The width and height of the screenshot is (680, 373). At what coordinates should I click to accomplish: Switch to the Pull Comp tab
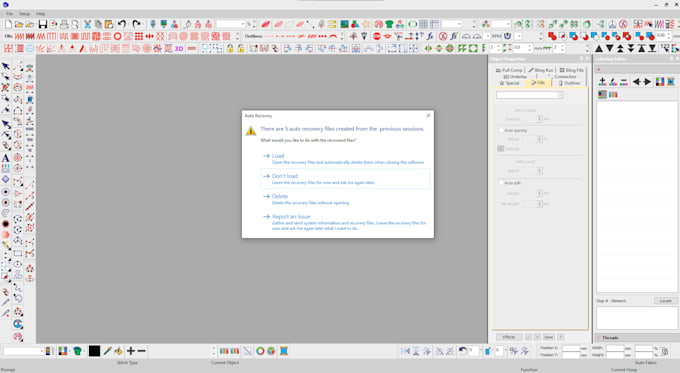[x=509, y=70]
